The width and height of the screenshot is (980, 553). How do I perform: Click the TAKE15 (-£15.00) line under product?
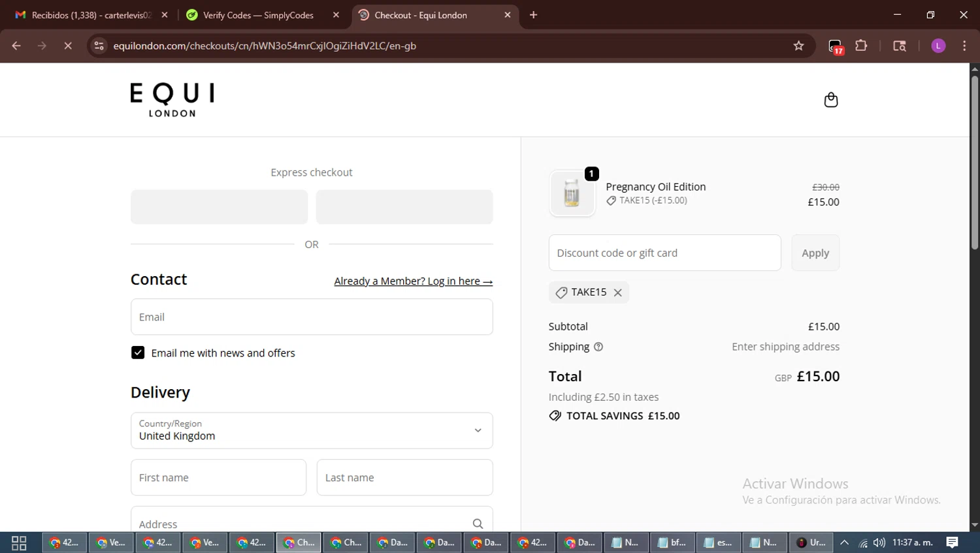(x=647, y=200)
